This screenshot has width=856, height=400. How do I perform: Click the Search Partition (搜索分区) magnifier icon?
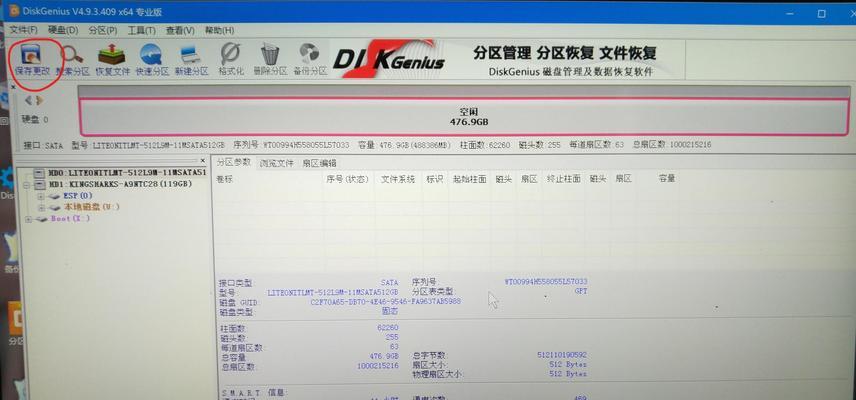point(72,59)
